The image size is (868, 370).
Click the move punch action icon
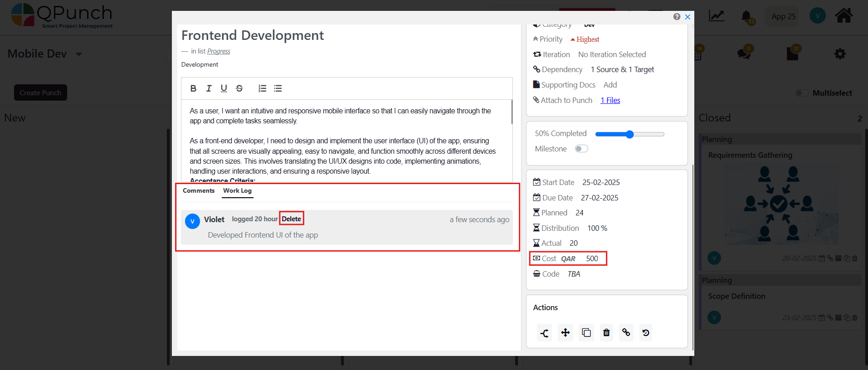coord(566,333)
